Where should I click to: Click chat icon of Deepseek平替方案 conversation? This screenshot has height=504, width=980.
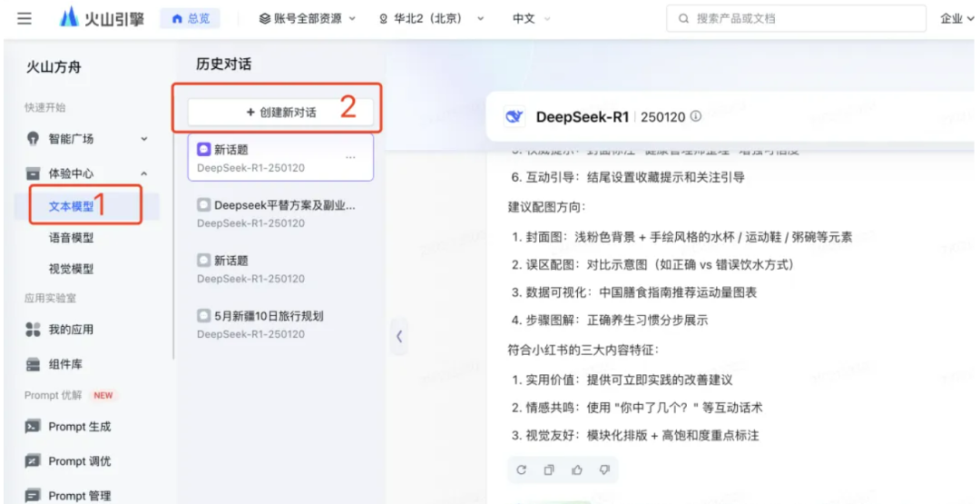pos(203,204)
